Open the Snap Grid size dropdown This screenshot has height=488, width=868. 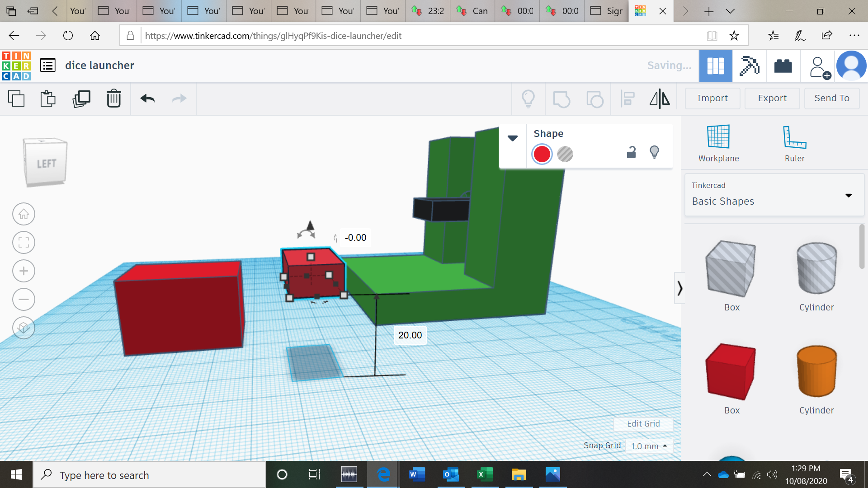[x=649, y=446]
